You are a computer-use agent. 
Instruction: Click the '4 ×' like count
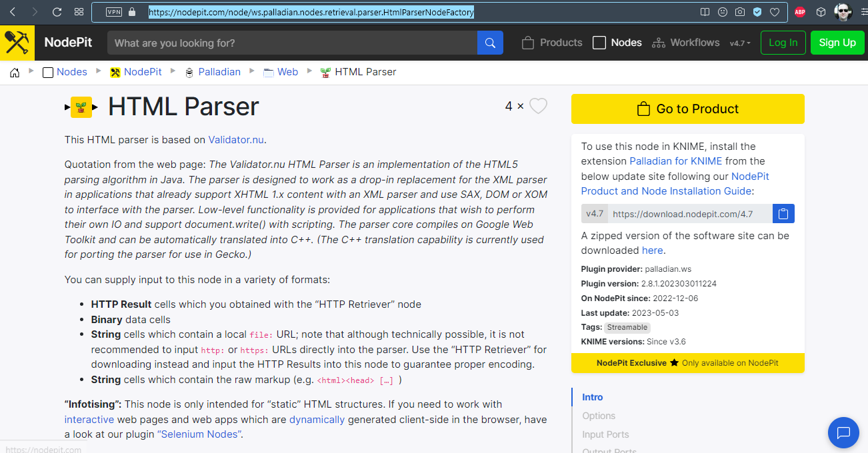pyautogui.click(x=515, y=106)
